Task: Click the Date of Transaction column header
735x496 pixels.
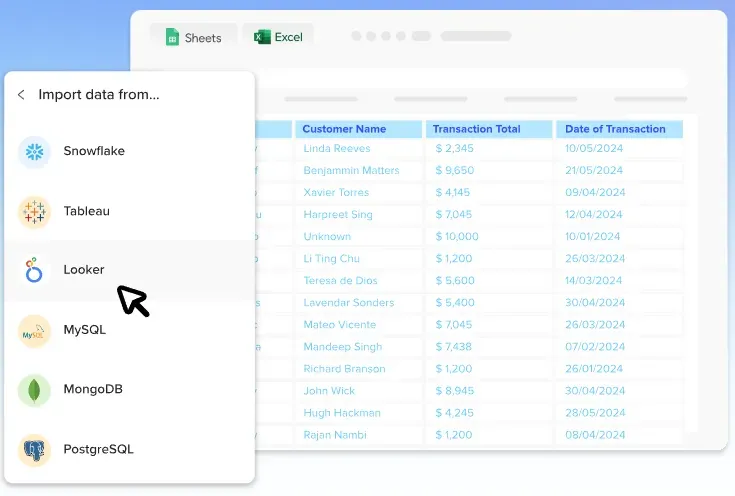Action: tap(619, 129)
